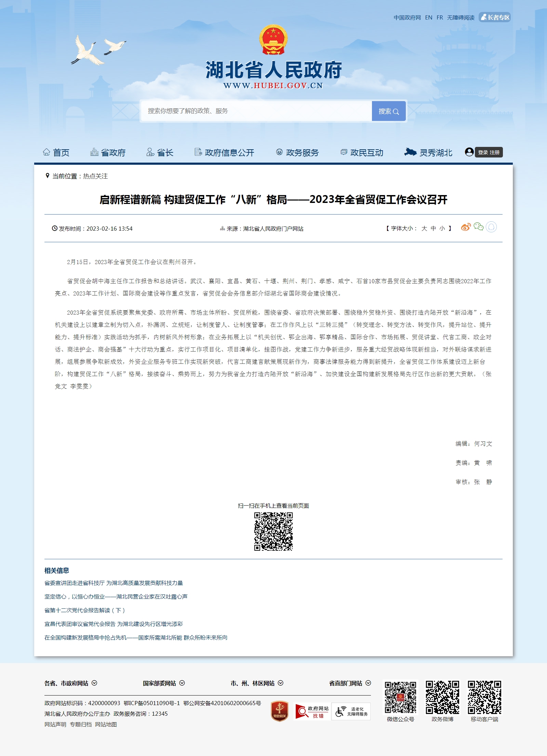Screen dimensions: 547x756
Task: Open 政府信息公开 menu item
Action: 224,153
